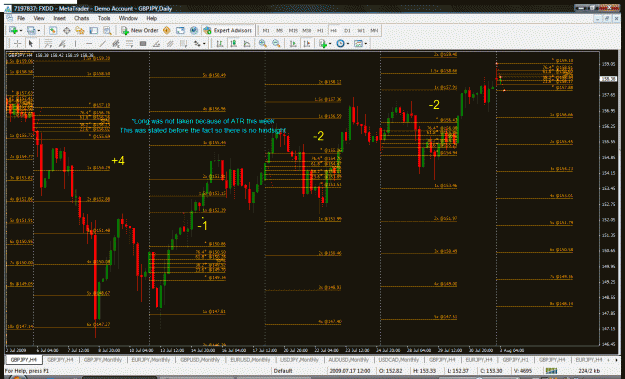The image size is (625, 379).
Task: Select the Trendline tool
Action: pos(102,44)
